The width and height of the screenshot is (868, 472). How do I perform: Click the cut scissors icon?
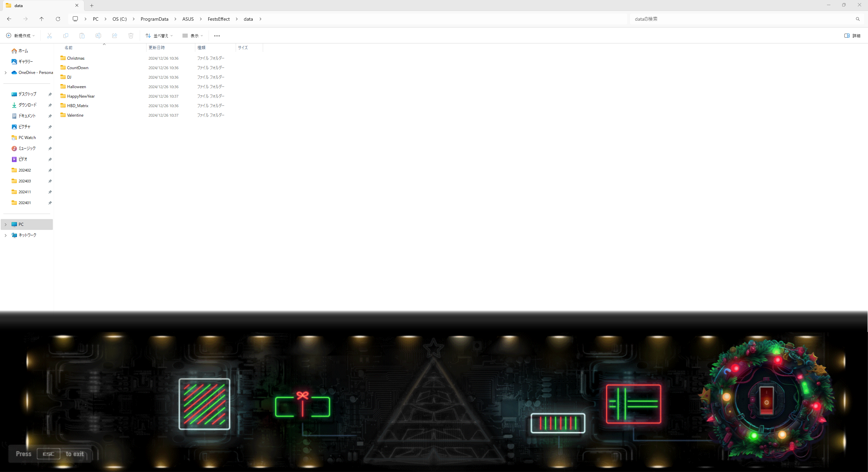coord(50,36)
